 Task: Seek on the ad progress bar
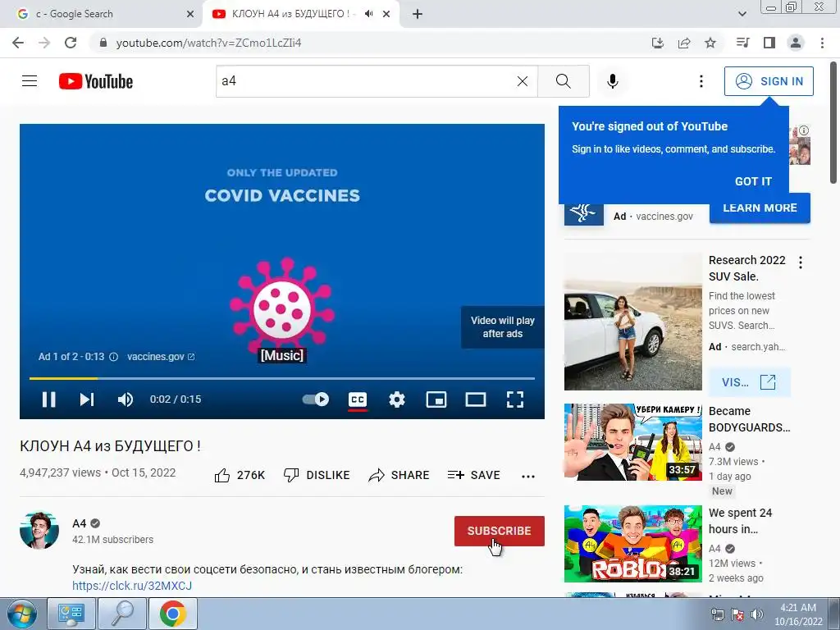[x=282, y=378]
